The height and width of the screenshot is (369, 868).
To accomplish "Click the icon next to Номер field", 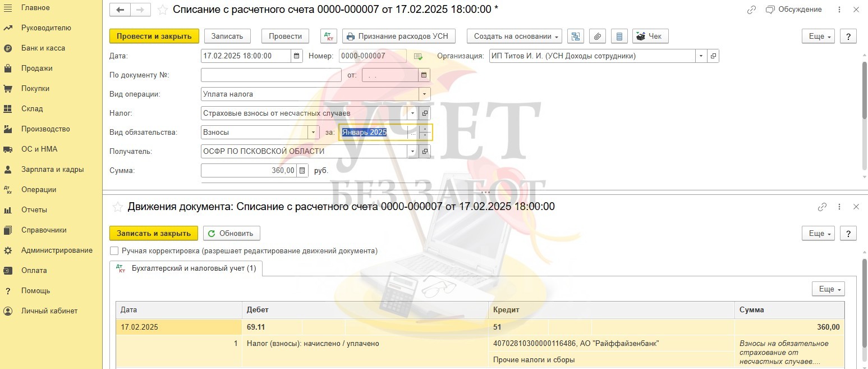I will pyautogui.click(x=418, y=56).
